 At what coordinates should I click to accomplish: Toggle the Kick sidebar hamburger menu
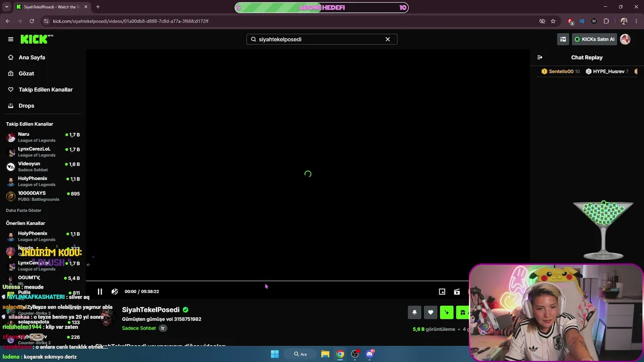[11, 39]
